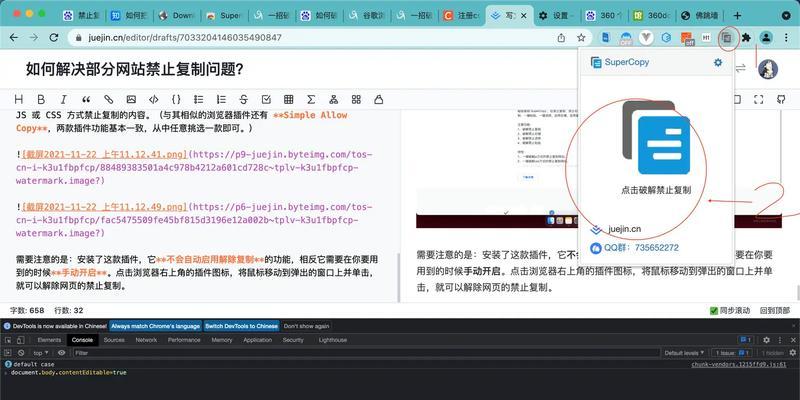Toggle the 同步滚动 sync scroll checkbox
This screenshot has height=400, width=800.
pos(713,310)
